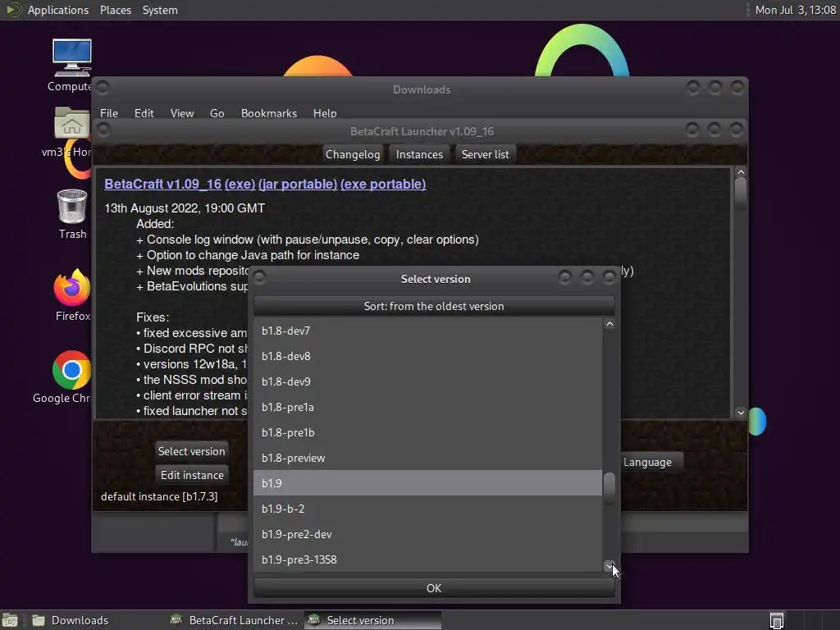The width and height of the screenshot is (840, 630).
Task: Click changelog scrollbar up arrow
Action: coord(741,172)
